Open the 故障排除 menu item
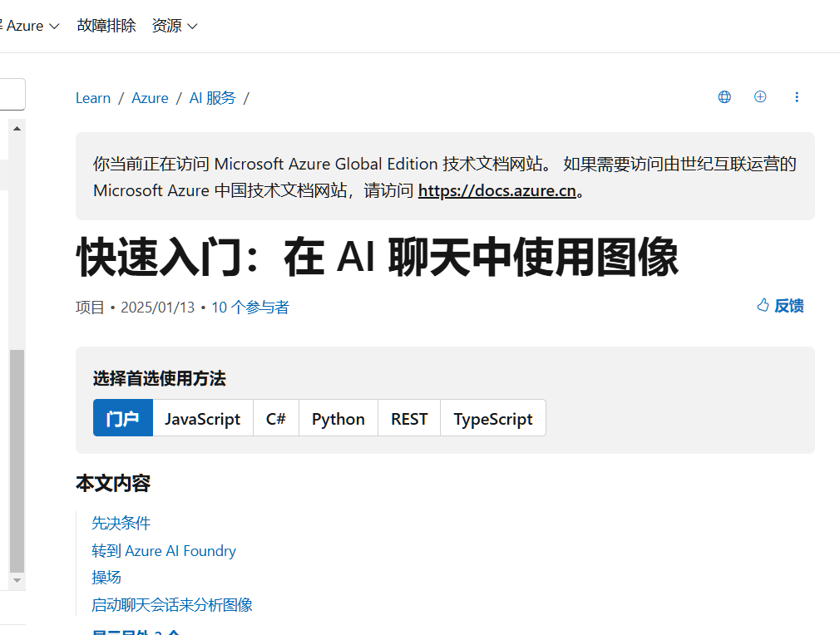Viewport: 840px width, 635px height. click(106, 26)
